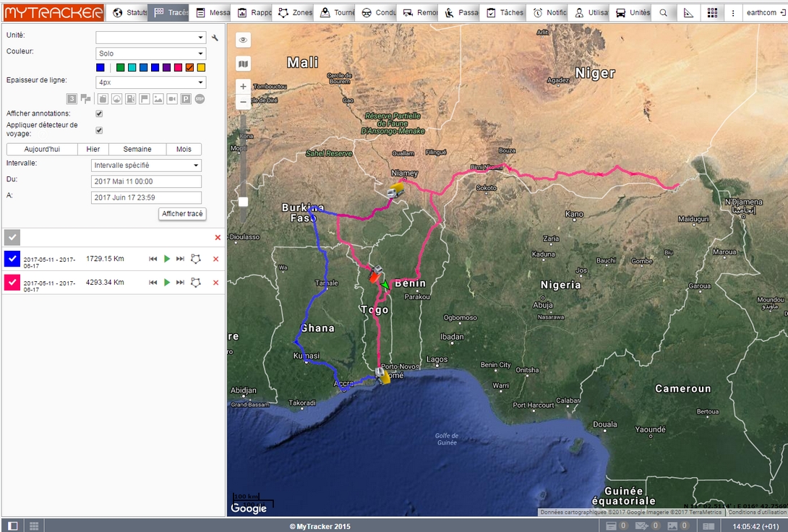The height and width of the screenshot is (532, 788).
Task: Click the polygon geofence icon on the 1729.15 Km track
Action: coord(195,259)
